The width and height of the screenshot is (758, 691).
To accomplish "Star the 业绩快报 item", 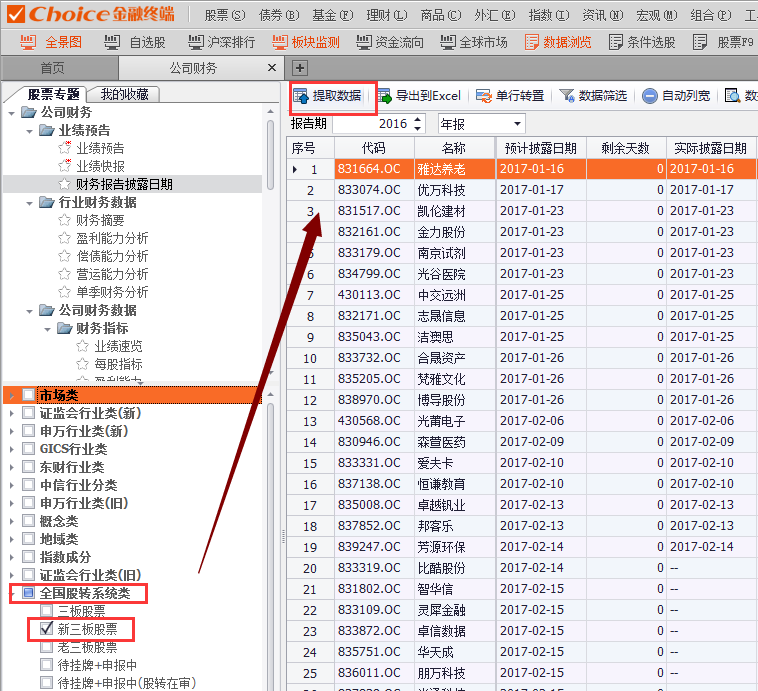I will pos(65,165).
